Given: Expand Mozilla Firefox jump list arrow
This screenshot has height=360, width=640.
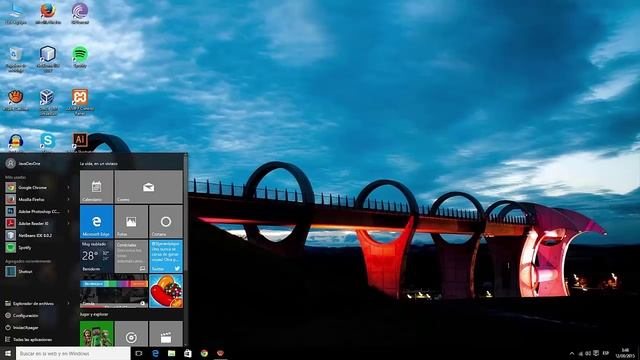Looking at the screenshot, I should (x=69, y=200).
